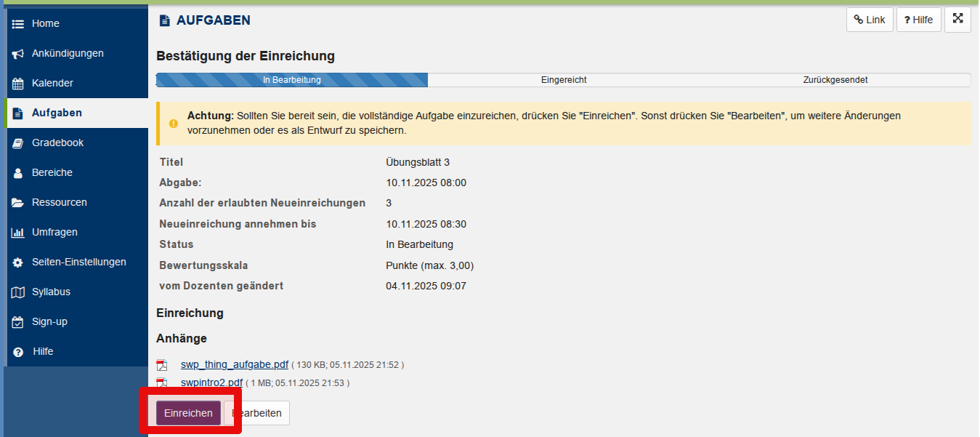Open the Syllabus menu item

pyautogui.click(x=51, y=292)
